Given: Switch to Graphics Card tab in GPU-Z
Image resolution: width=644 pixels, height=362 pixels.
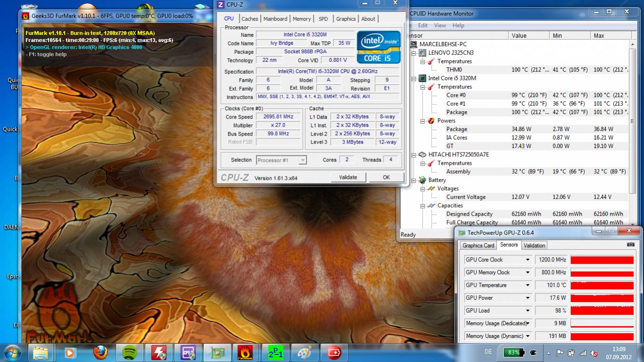Looking at the screenshot, I should click(x=478, y=245).
